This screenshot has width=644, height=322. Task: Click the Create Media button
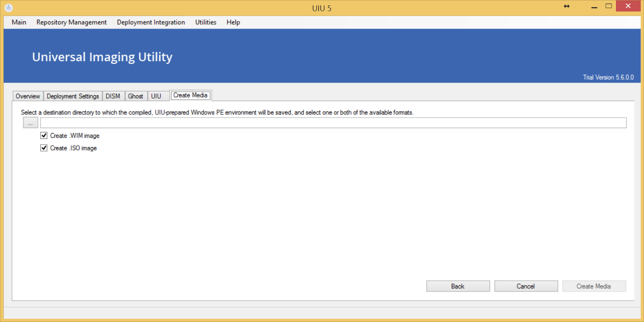(594, 286)
